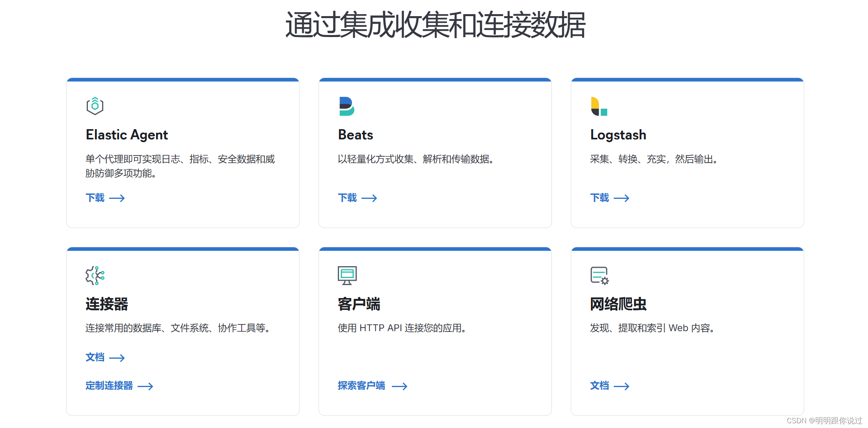Open the Beats 下载 link
The height and width of the screenshot is (428, 868).
(x=347, y=198)
